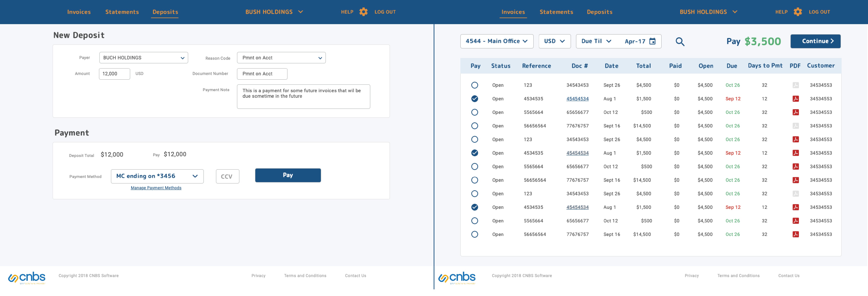
Task: Open the PDF for the last Sept 16 invoice
Action: coord(796,234)
